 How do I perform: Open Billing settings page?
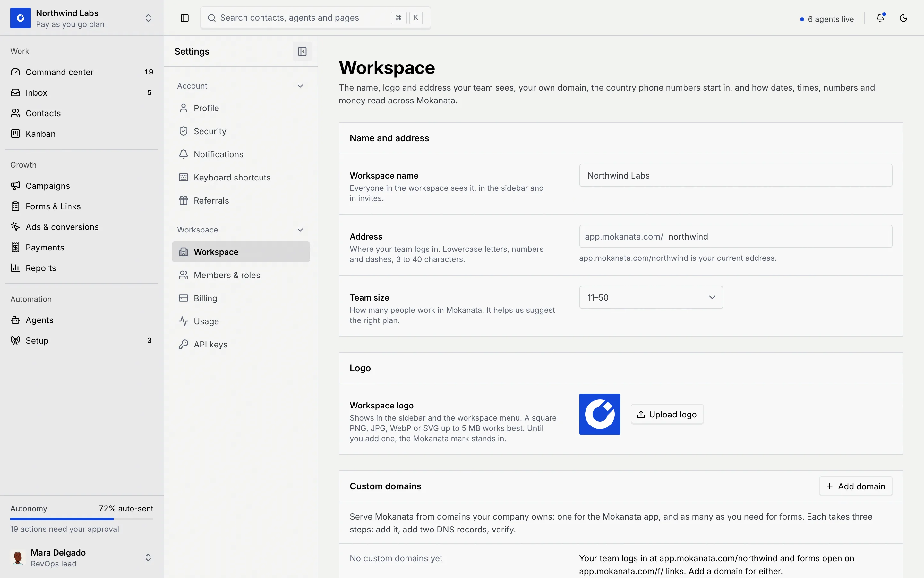coord(241,298)
